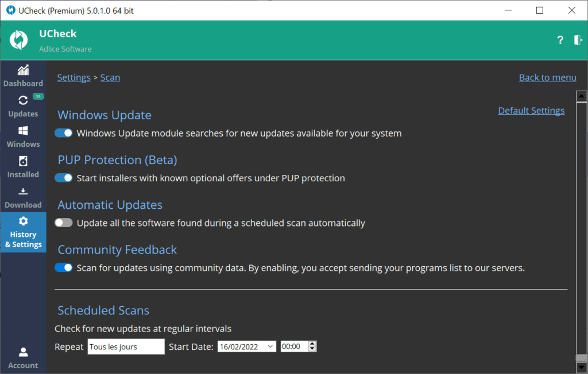Open Updates via the refresh icon
588x374 pixels.
23,100
